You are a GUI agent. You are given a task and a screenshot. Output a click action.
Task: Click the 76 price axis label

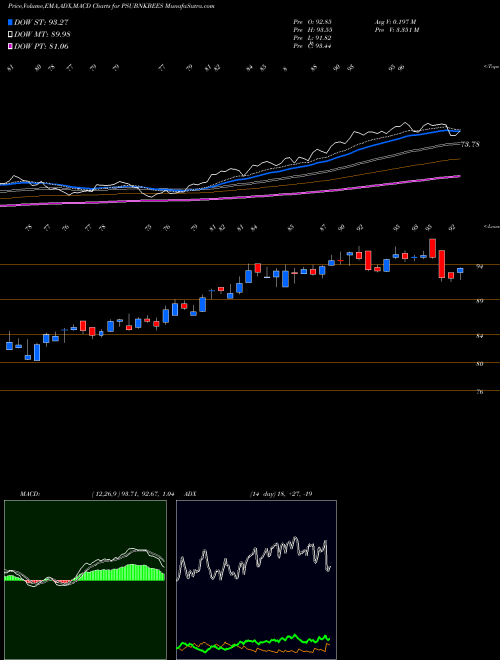point(480,392)
